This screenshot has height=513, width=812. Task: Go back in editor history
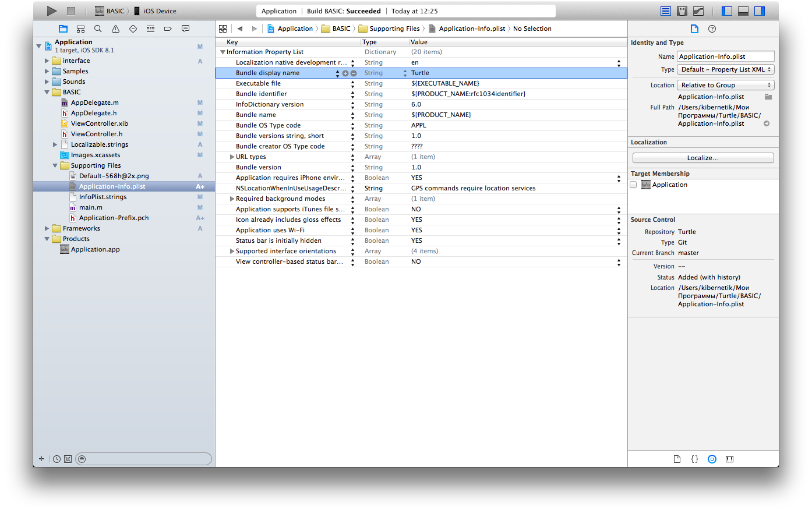pos(240,29)
